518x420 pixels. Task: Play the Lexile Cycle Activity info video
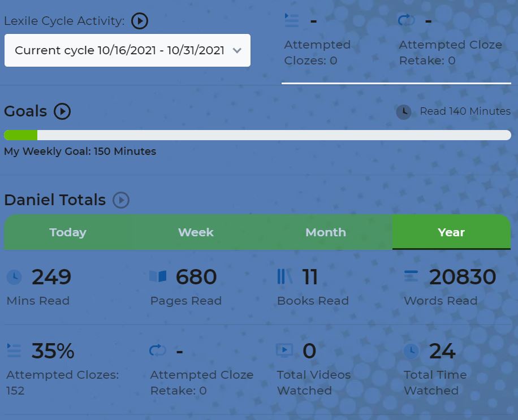click(140, 21)
